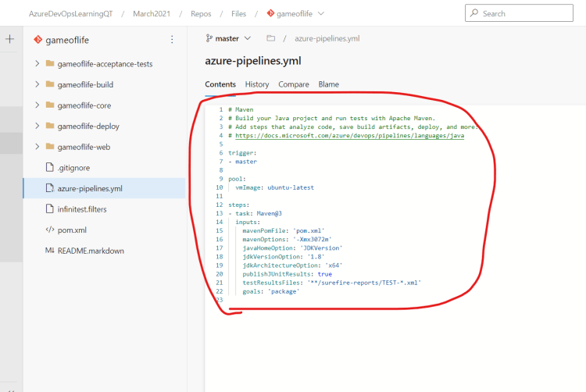Viewport: 586px width, 392px height.
Task: Open the docs.microsoft.com pipelines link in code
Action: click(349, 136)
